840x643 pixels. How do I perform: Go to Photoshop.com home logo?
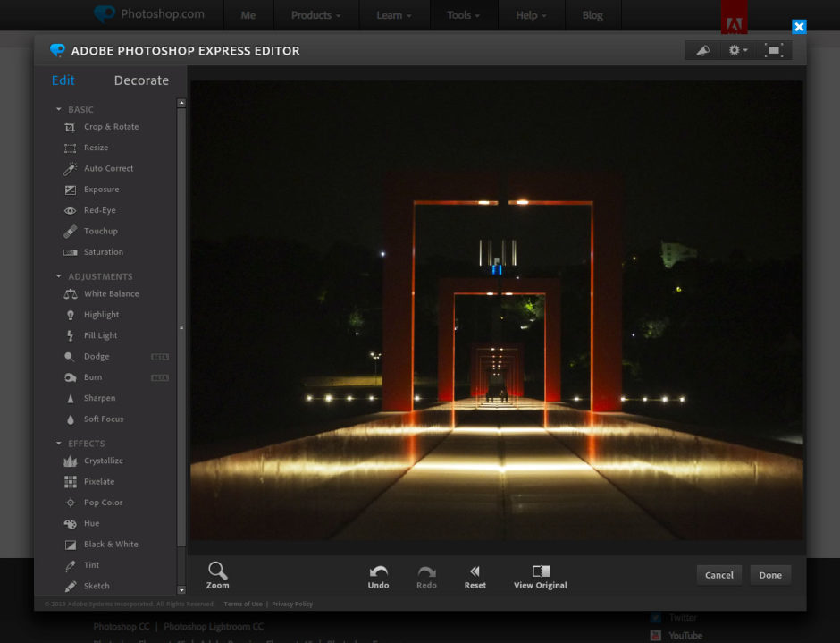coord(149,14)
